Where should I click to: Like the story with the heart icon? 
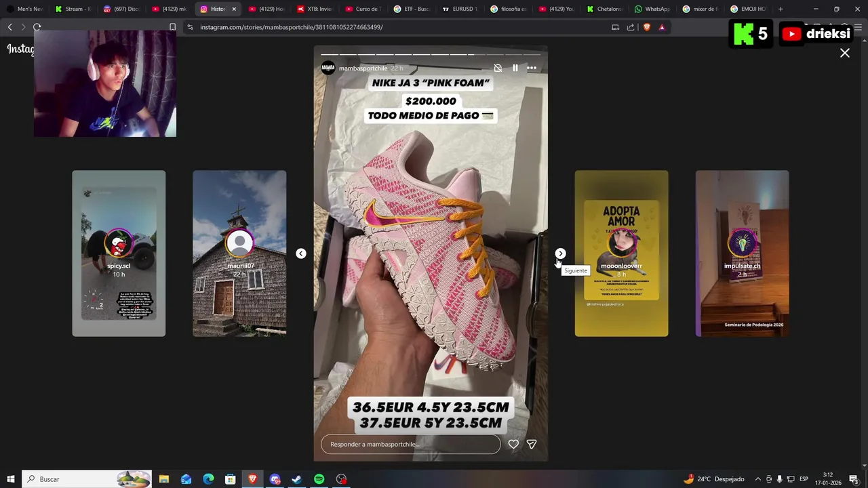[x=513, y=444]
